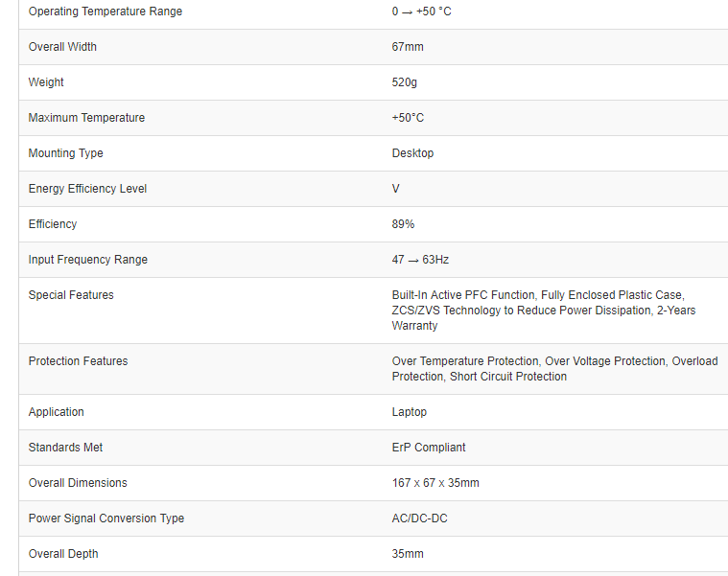This screenshot has height=576, width=728.
Task: Click the Built-In Active PFC Function text
Action: (464, 295)
